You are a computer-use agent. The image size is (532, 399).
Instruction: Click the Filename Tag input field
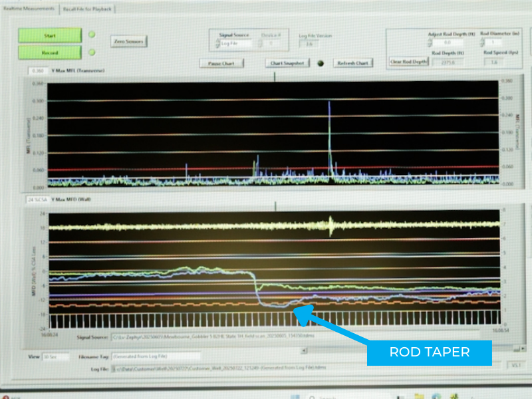pyautogui.click(x=156, y=356)
